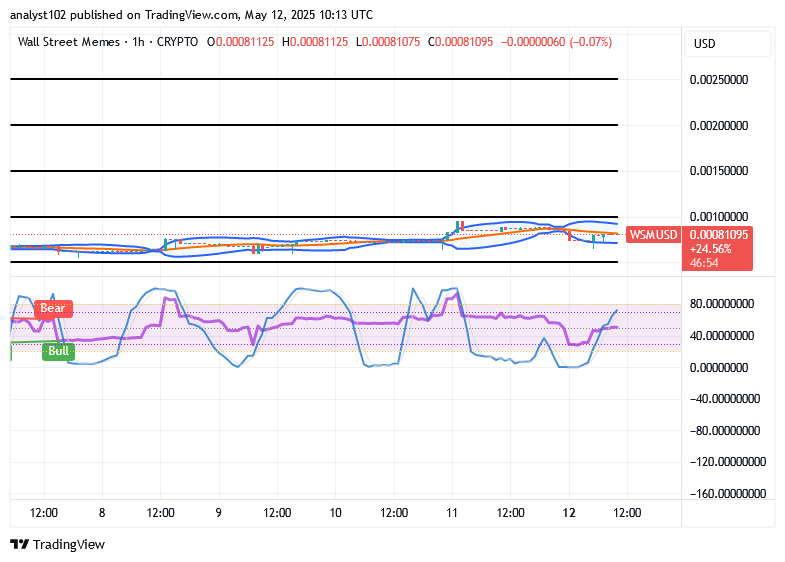The height and width of the screenshot is (562, 785).
Task: Click the date 9 on time axis
Action: 218,513
